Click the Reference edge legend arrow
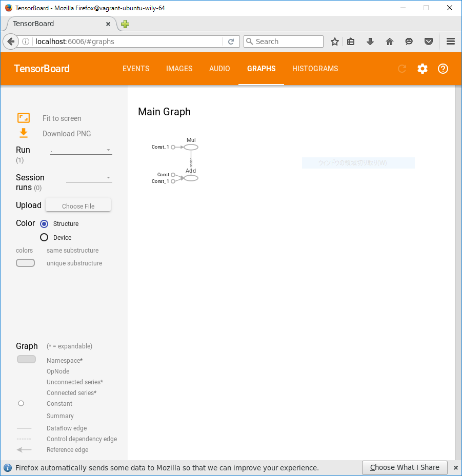Image resolution: width=462 pixels, height=476 pixels. tap(24, 449)
